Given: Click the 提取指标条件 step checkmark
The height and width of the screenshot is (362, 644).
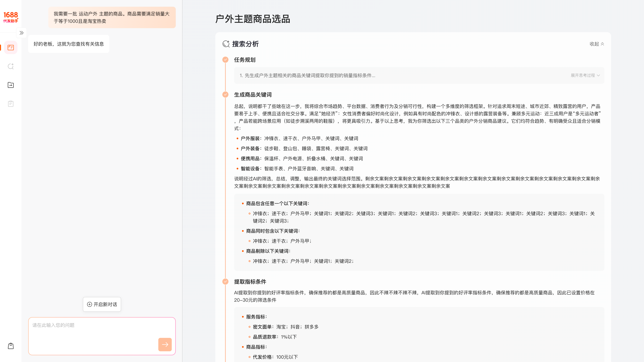Looking at the screenshot, I should (225, 282).
